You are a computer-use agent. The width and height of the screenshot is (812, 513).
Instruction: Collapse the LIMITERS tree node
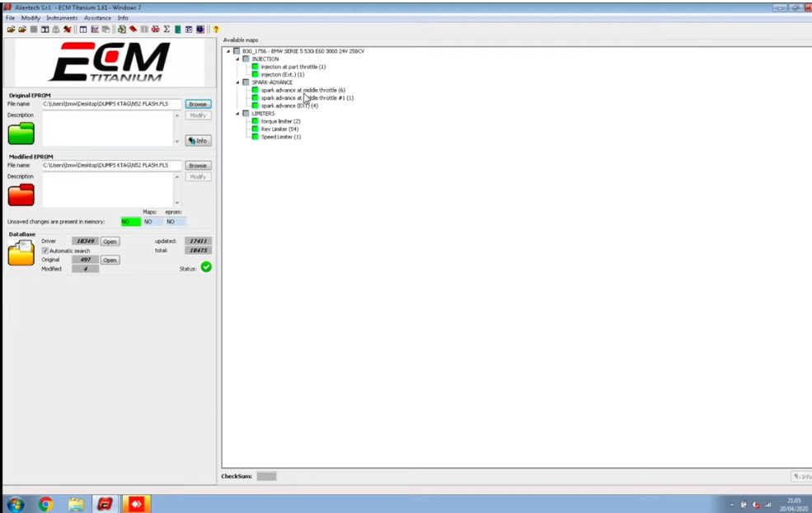tap(237, 114)
